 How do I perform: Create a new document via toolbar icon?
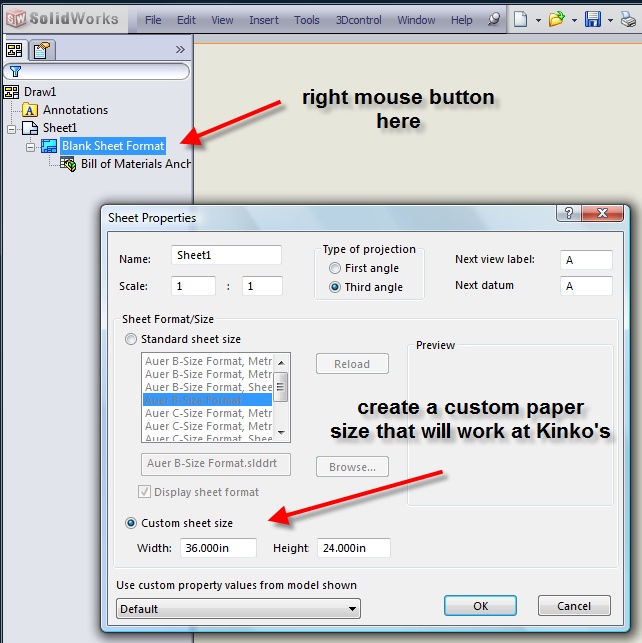[x=520, y=19]
